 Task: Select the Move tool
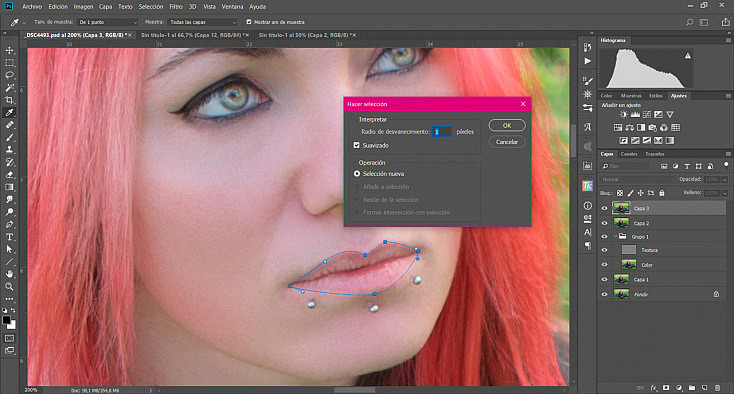9,50
